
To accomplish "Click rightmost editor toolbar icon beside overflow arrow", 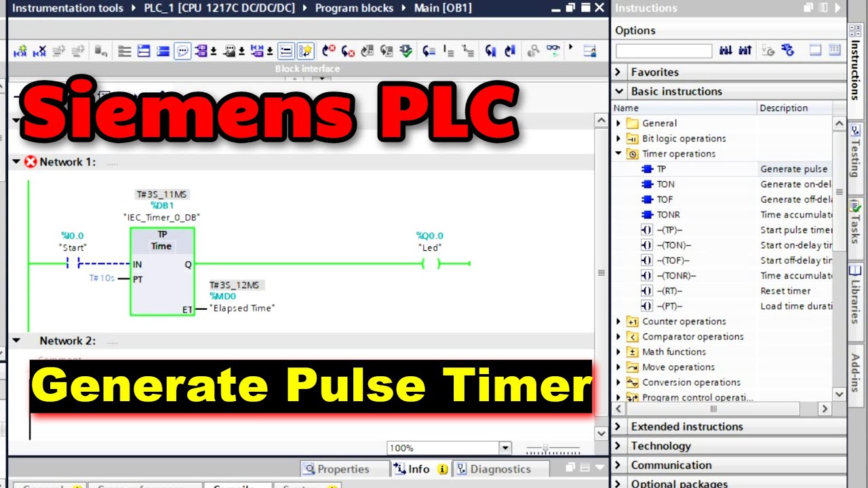I will coord(590,51).
